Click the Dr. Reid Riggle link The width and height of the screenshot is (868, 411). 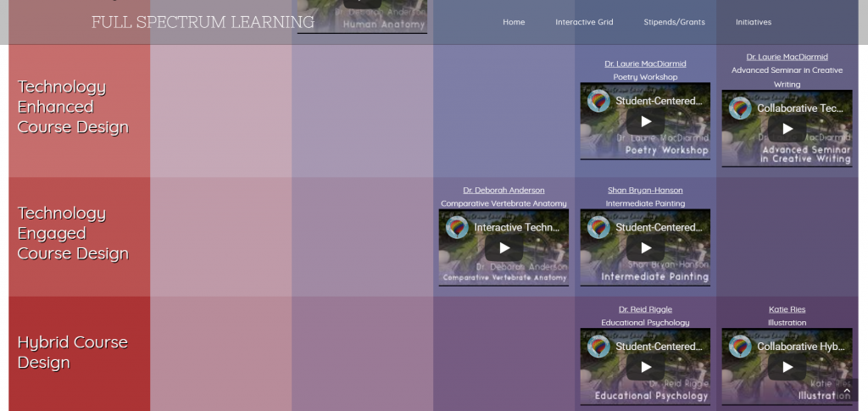pyautogui.click(x=645, y=309)
